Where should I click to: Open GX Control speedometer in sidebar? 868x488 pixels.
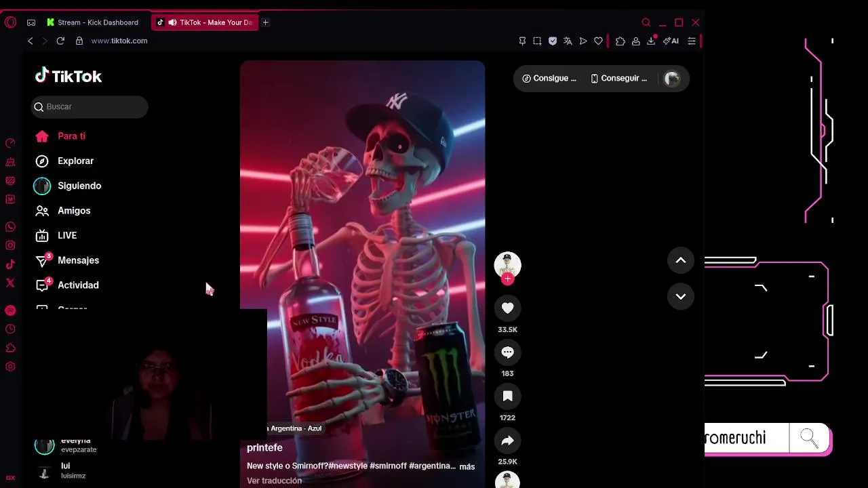[x=10, y=143]
